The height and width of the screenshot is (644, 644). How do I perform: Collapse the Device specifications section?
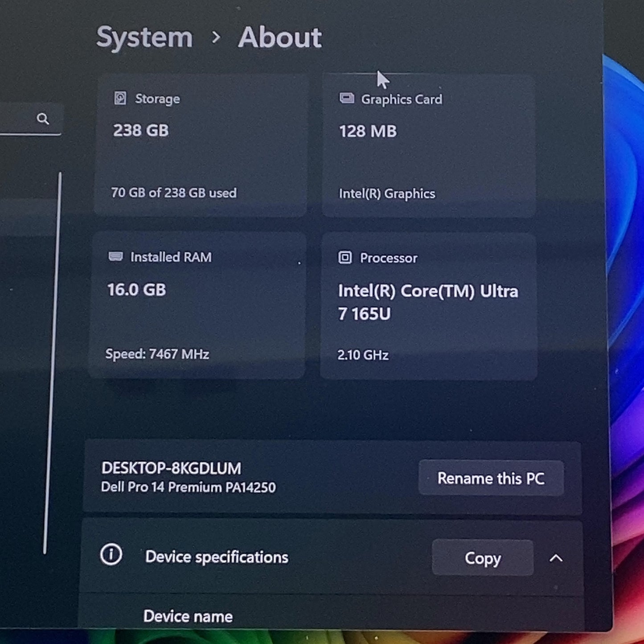556,558
